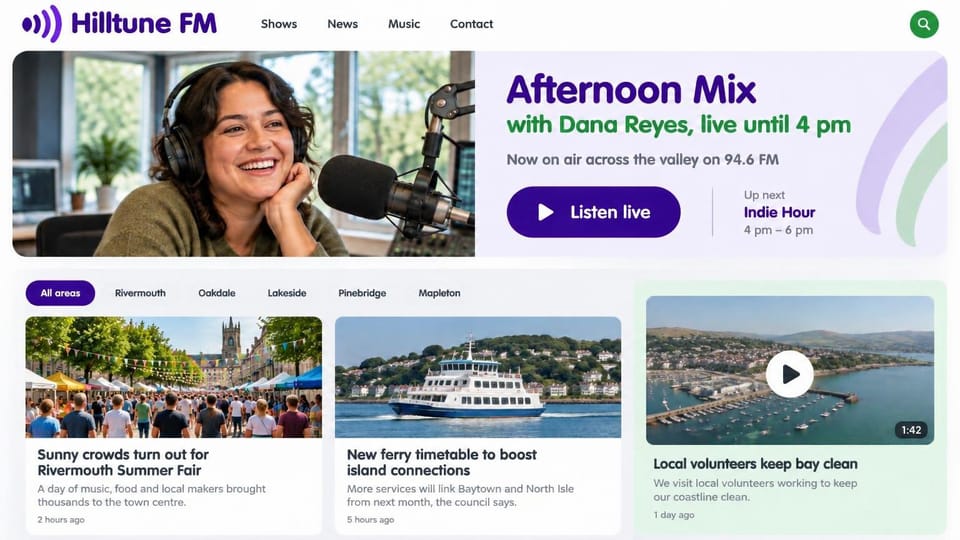Filter news by Lakeside
960x540 pixels.
(x=287, y=293)
